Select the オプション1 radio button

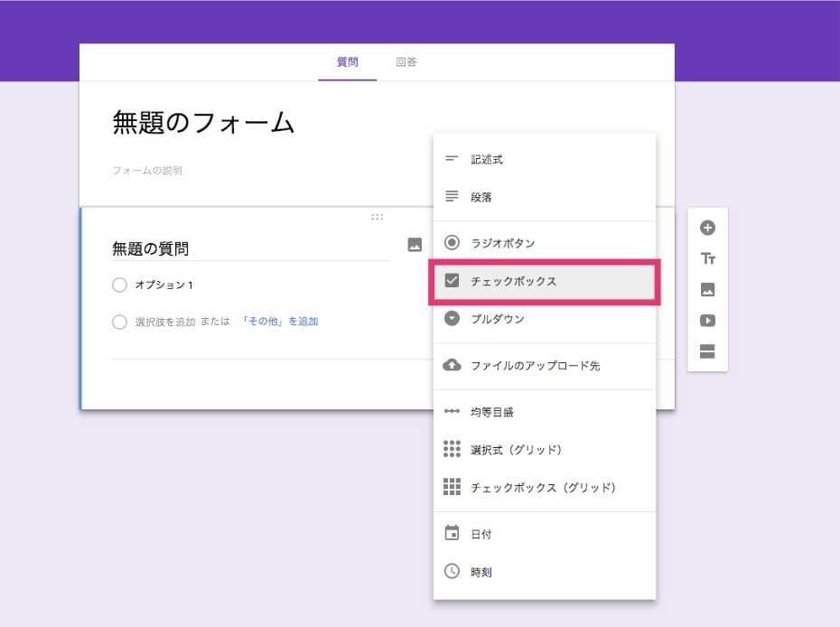click(119, 285)
